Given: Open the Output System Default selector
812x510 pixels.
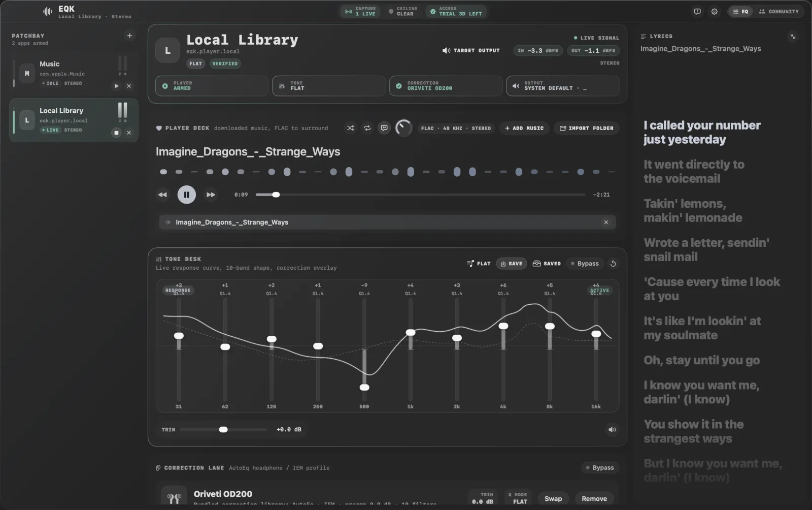Looking at the screenshot, I should pos(563,86).
